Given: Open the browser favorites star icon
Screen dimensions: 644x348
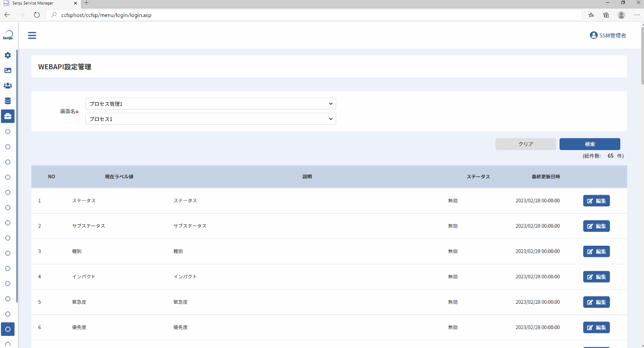Looking at the screenshot, I should [591, 15].
